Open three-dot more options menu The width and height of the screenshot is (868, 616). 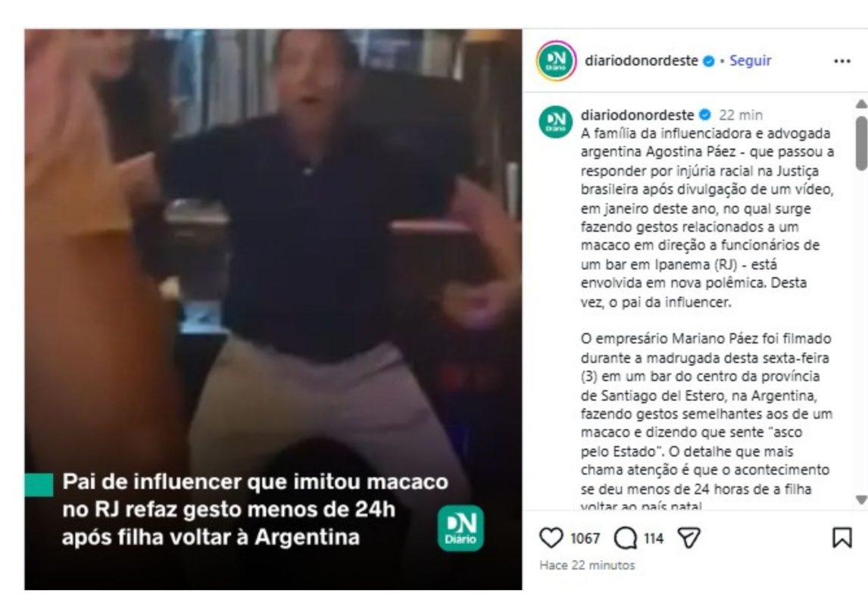pos(842,61)
